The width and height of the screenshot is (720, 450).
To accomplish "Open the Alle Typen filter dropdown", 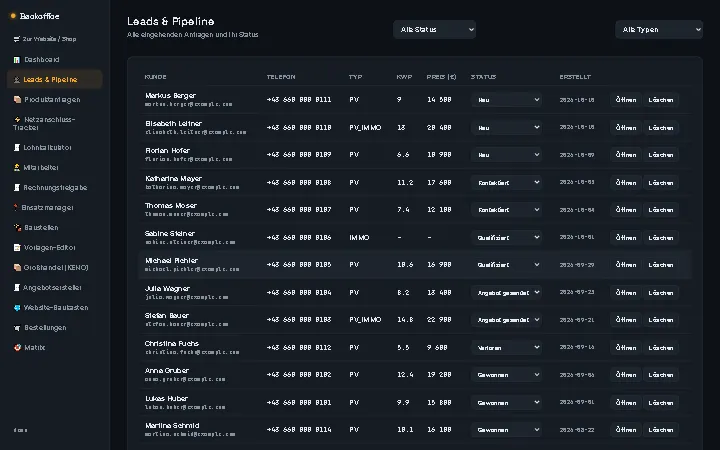I will (658, 29).
